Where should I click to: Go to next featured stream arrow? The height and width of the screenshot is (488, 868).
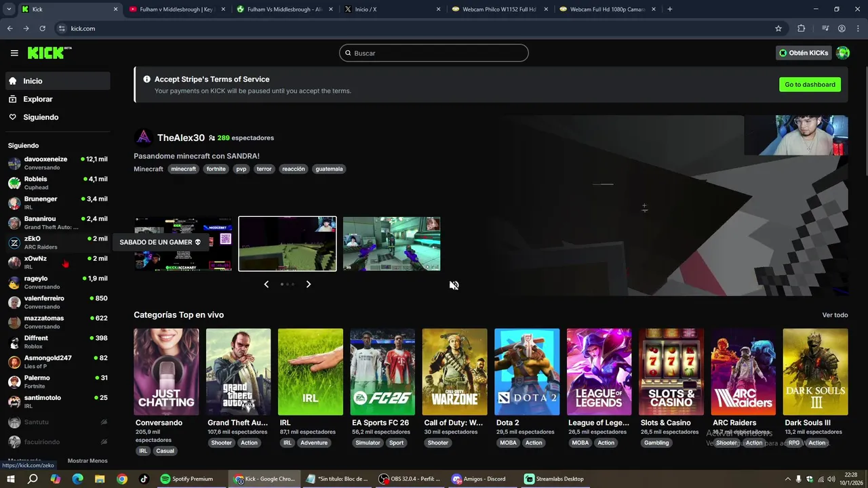click(309, 284)
